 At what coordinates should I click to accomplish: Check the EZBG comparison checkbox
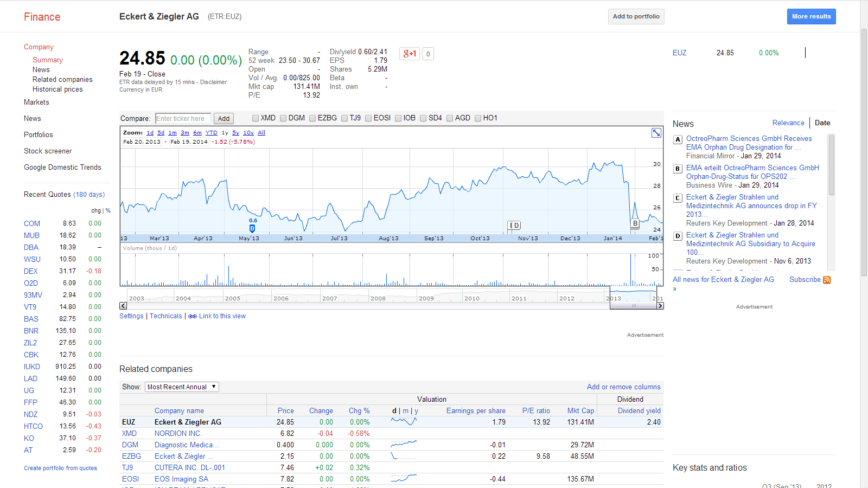coord(312,118)
